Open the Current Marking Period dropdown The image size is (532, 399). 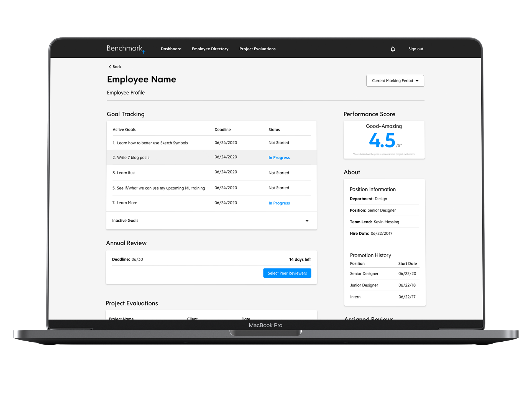[x=395, y=81]
